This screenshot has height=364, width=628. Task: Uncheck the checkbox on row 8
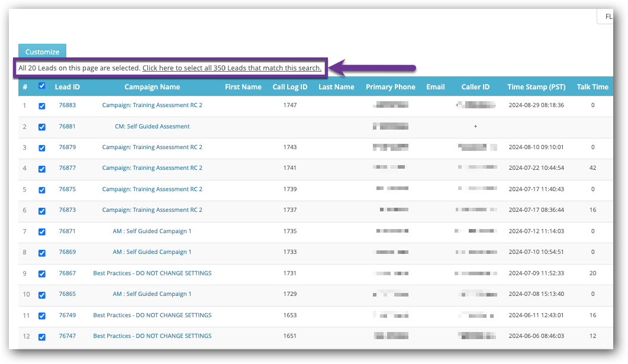[42, 253]
